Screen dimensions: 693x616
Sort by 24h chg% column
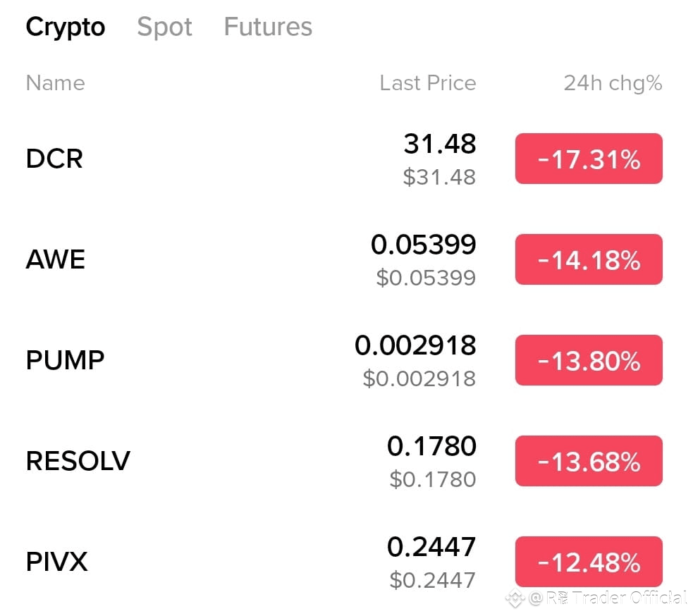(x=613, y=83)
